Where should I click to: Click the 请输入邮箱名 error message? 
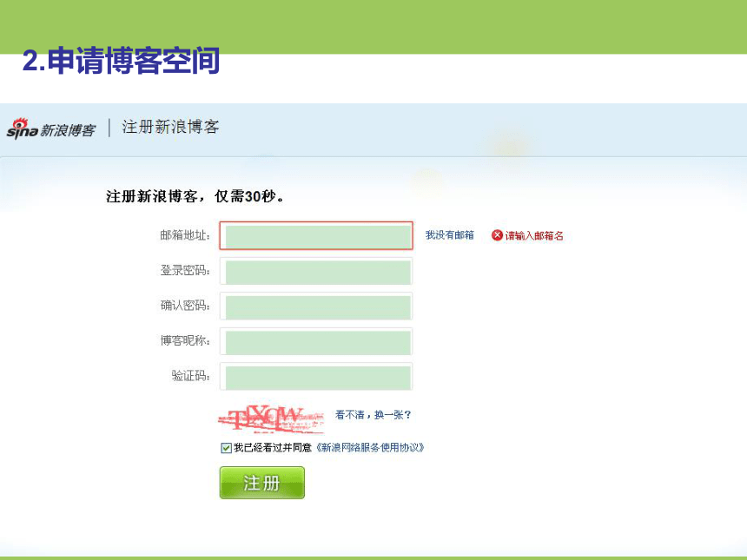point(534,235)
